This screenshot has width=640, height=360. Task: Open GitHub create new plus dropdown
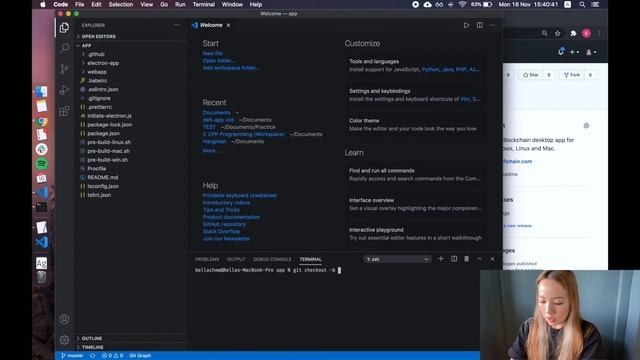pyautogui.click(x=574, y=52)
